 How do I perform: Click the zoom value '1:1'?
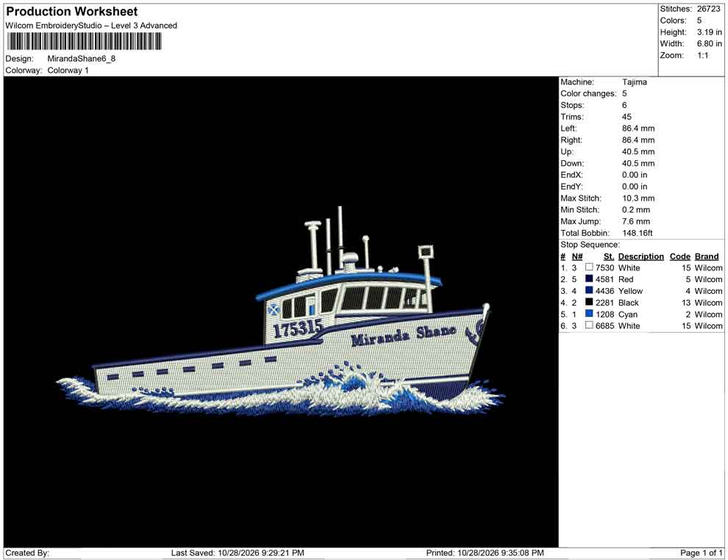(x=703, y=55)
